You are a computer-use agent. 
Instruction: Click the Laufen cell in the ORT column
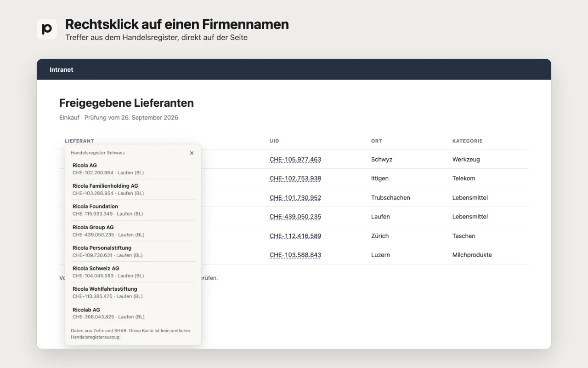click(380, 217)
